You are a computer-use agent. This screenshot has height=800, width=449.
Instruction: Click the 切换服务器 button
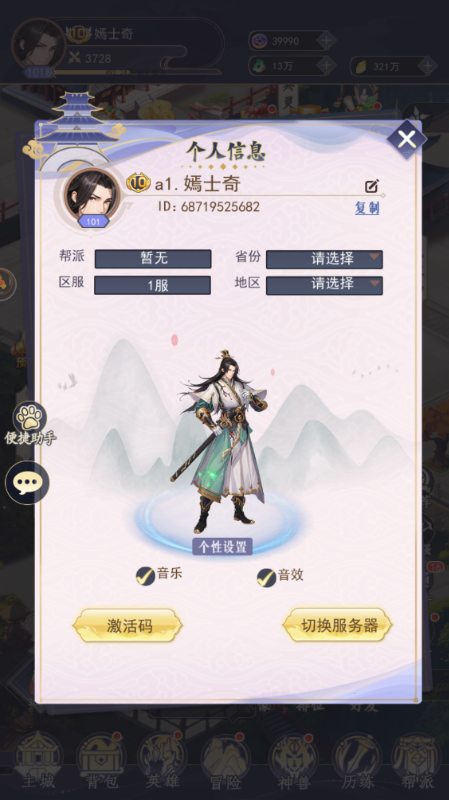pos(338,625)
